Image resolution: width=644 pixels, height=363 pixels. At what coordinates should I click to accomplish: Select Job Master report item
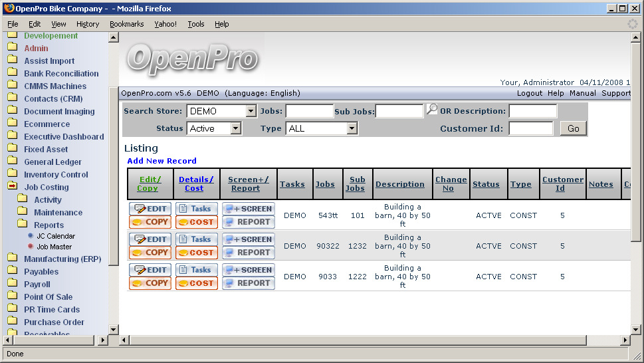(54, 247)
